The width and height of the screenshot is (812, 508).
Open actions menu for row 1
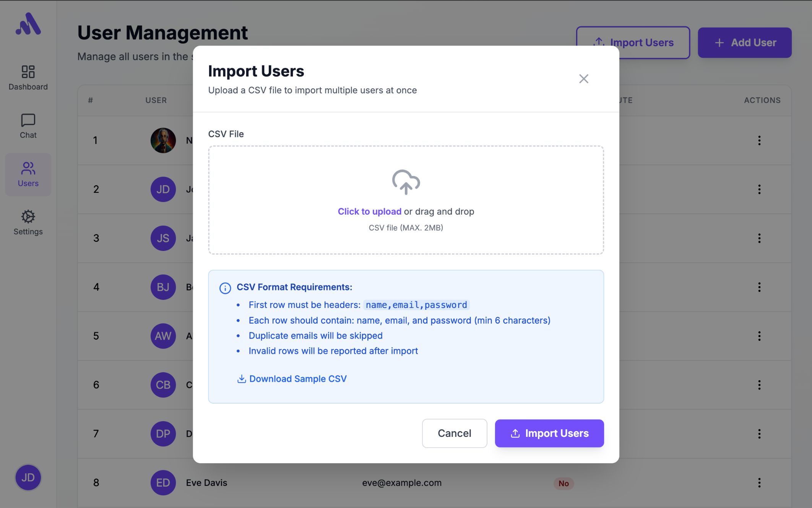[759, 140]
